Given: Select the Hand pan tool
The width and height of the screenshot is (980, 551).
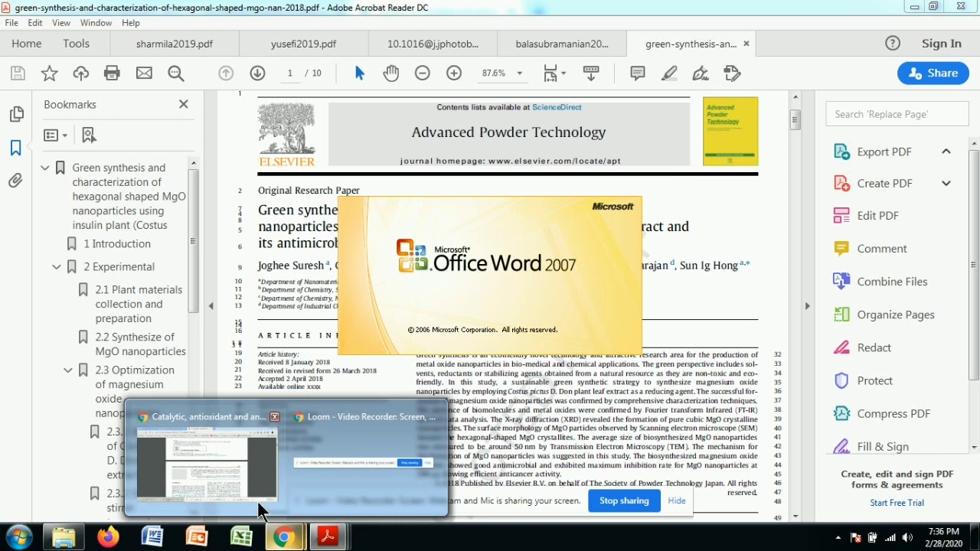Looking at the screenshot, I should coord(391,73).
